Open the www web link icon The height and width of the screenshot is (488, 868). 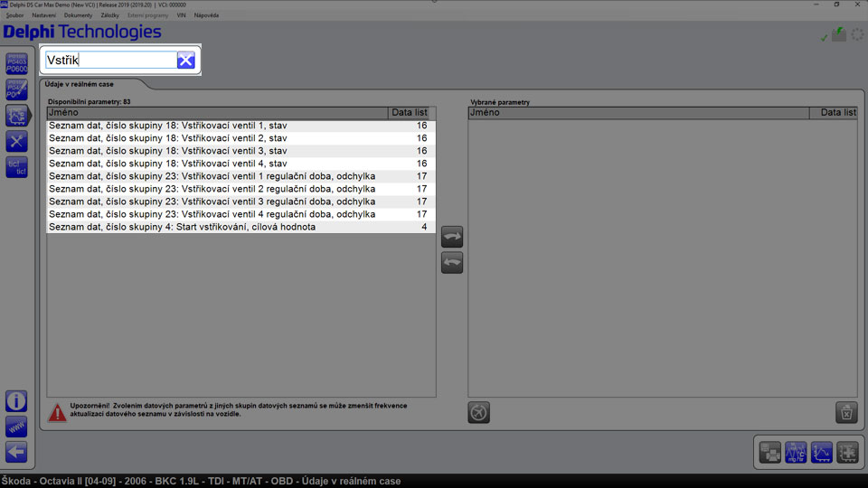[16, 427]
